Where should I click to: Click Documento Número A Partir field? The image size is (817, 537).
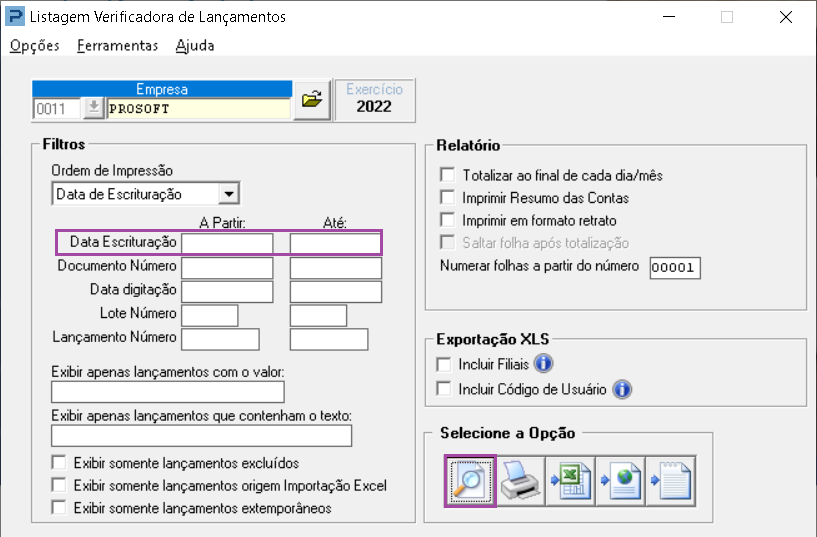[x=227, y=268]
